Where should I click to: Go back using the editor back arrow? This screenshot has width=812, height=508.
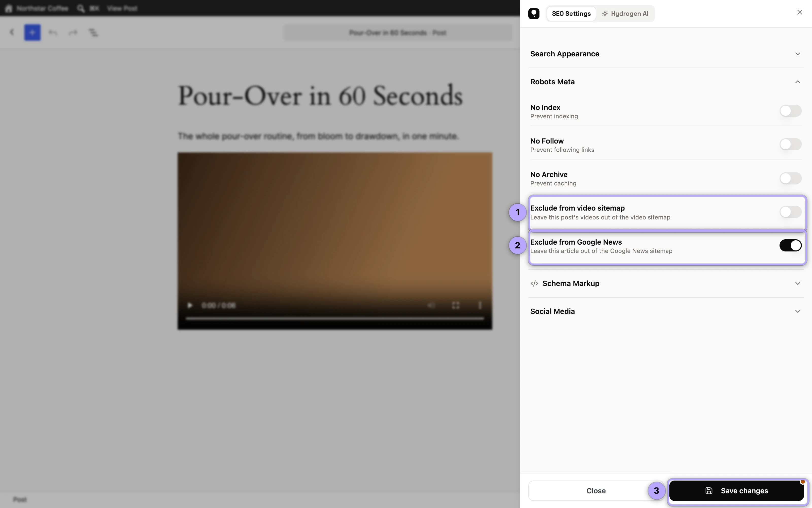pyautogui.click(x=12, y=32)
